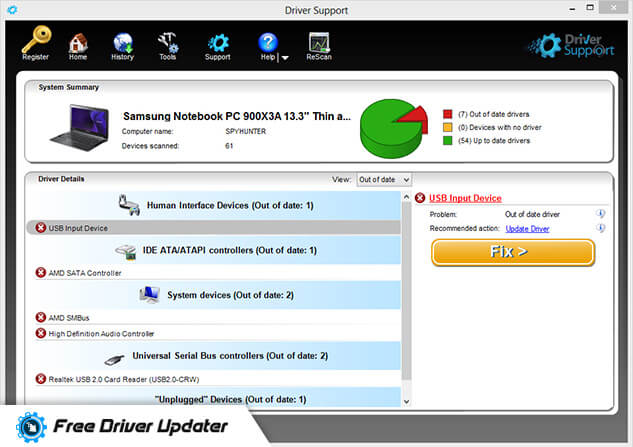Collapse the Universal Serial Bus controllers group header
633x447 pixels.
[x=214, y=356]
